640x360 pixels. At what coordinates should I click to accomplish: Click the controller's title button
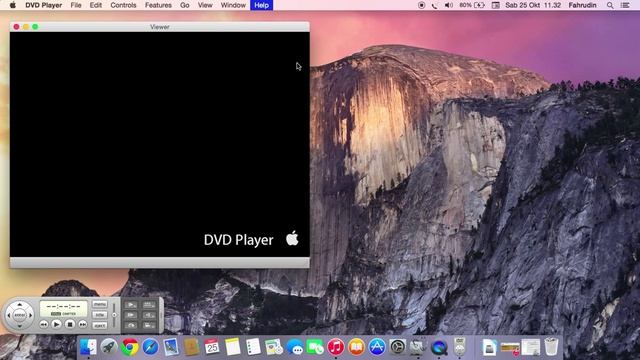[100, 315]
